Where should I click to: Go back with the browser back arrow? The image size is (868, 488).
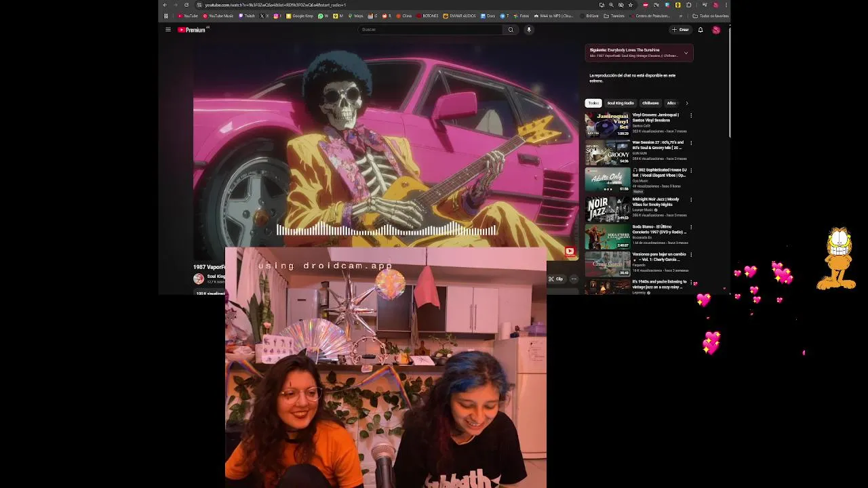(x=165, y=5)
